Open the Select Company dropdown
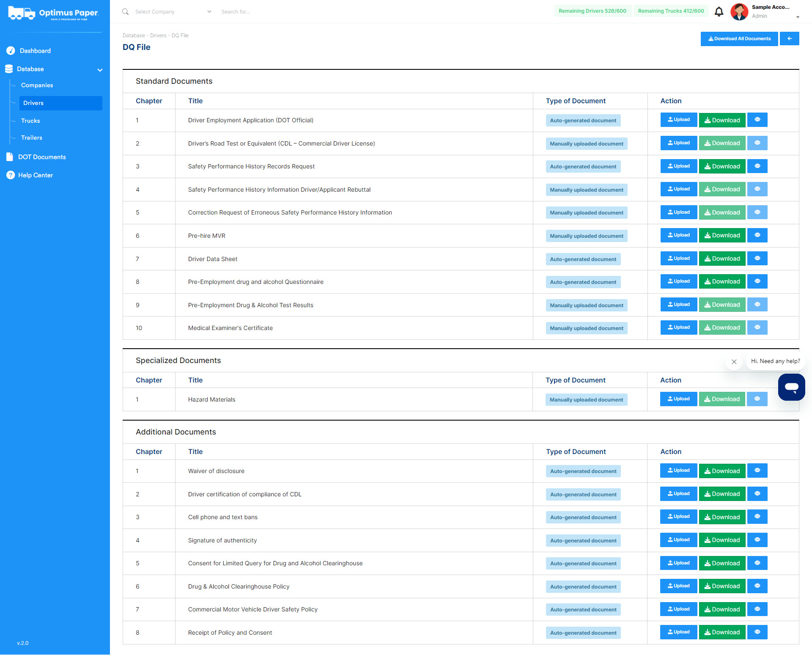Image resolution: width=812 pixels, height=655 pixels. (173, 12)
